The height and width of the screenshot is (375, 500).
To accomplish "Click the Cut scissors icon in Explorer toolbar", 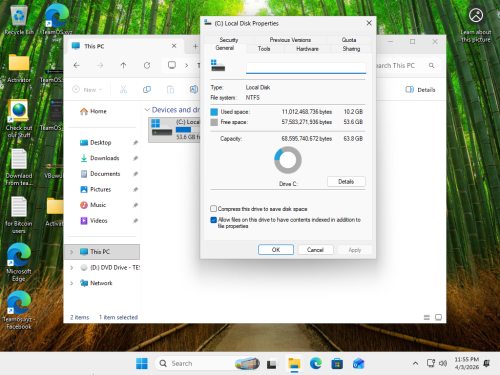I will 123,89.
